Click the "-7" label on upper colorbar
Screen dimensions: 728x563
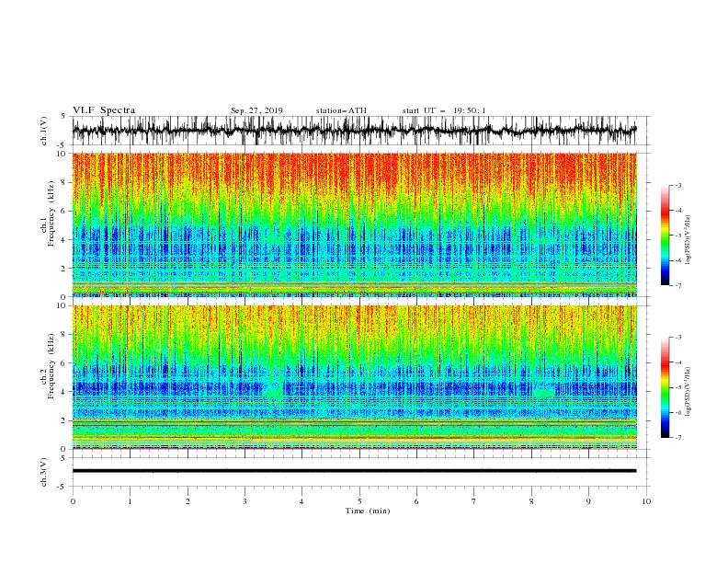(678, 285)
